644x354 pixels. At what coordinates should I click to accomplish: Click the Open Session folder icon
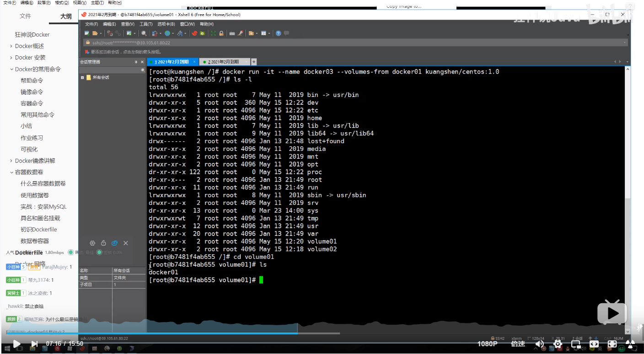pos(95,33)
